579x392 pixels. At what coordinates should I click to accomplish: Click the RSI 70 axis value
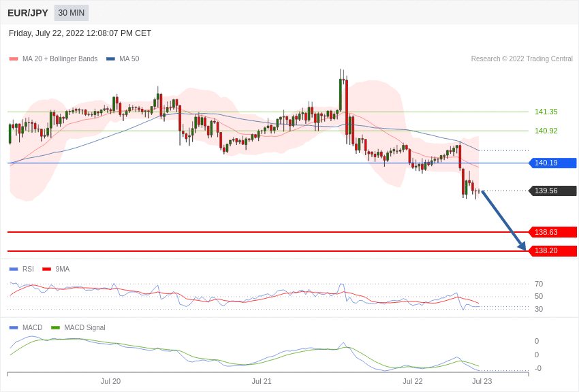[x=539, y=284]
